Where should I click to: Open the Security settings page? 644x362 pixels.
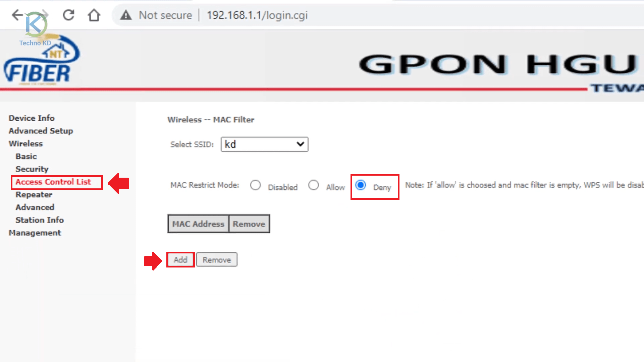click(x=32, y=169)
